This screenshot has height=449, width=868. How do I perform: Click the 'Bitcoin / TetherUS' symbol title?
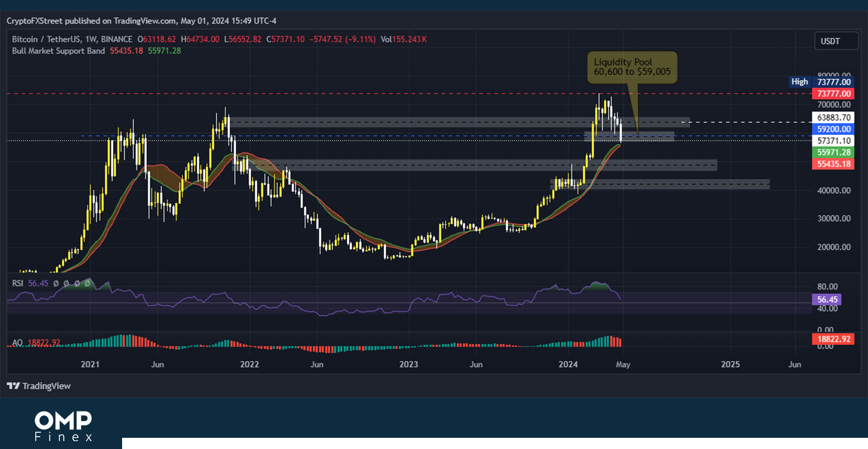46,39
